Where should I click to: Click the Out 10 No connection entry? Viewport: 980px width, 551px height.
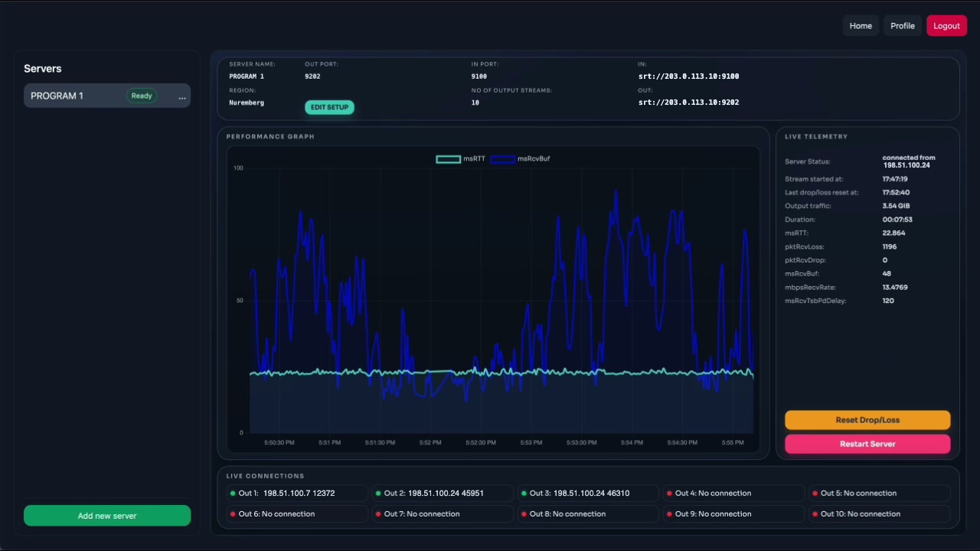click(878, 514)
